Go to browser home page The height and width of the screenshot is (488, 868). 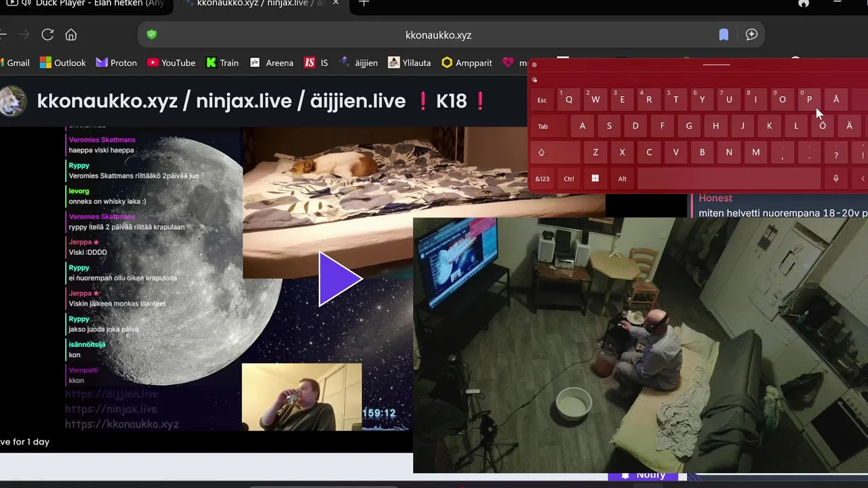point(71,35)
